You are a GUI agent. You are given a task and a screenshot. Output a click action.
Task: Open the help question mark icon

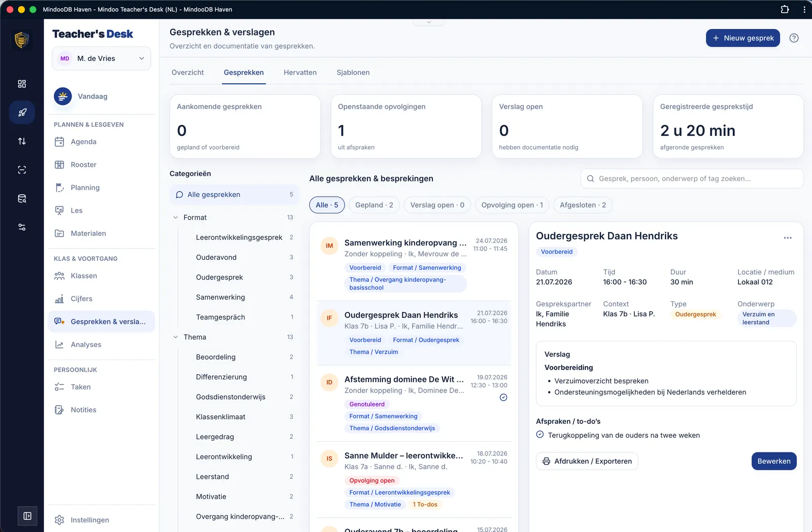pos(794,38)
